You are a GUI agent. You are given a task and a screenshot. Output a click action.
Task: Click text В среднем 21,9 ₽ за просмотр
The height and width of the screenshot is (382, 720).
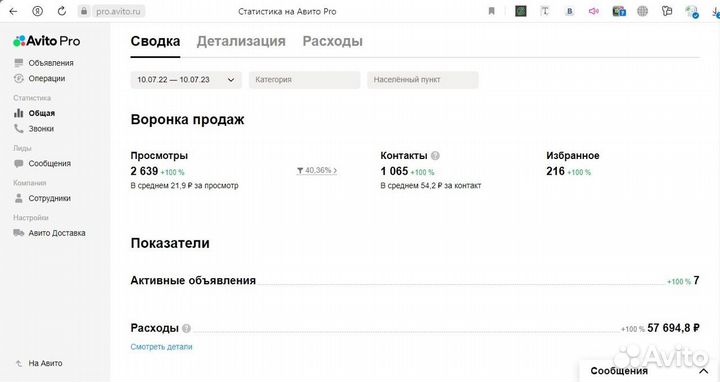click(x=184, y=185)
